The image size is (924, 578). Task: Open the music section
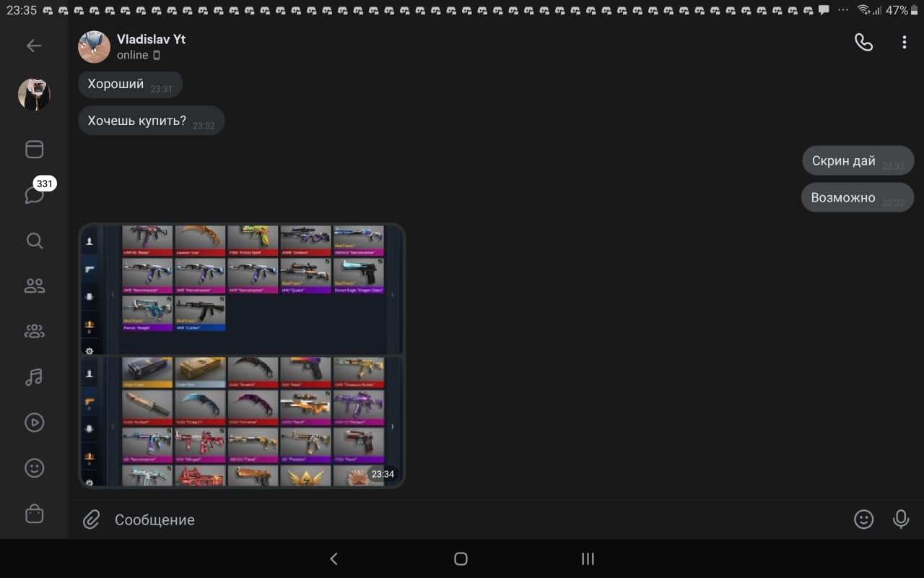click(x=34, y=376)
